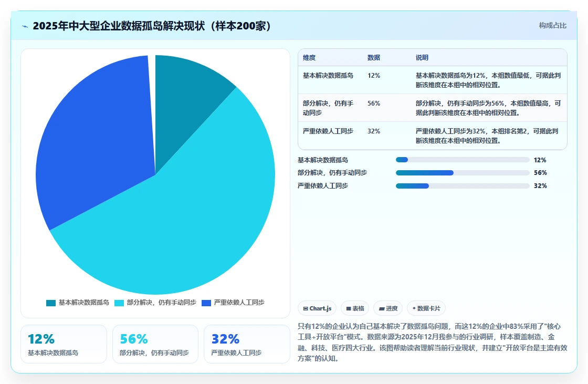Click the 32% progress bar for 严重依赖人工同步
The image size is (588, 384).
click(x=463, y=186)
